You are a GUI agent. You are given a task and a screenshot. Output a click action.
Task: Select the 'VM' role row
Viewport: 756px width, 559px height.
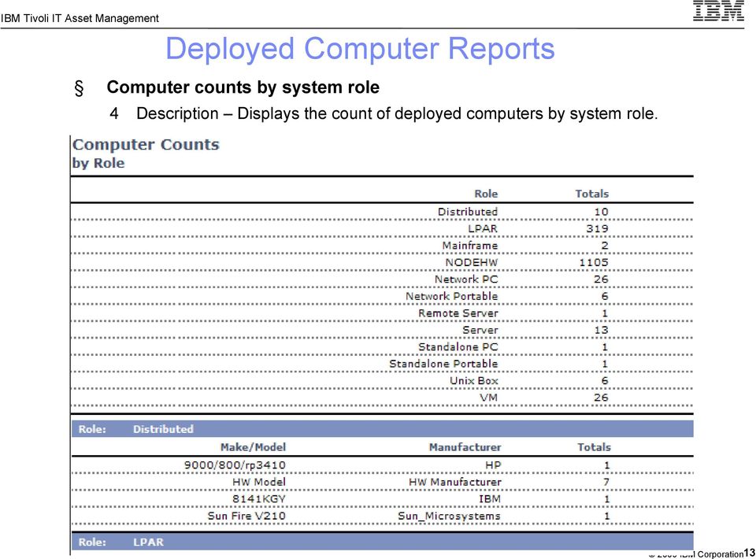point(382,398)
